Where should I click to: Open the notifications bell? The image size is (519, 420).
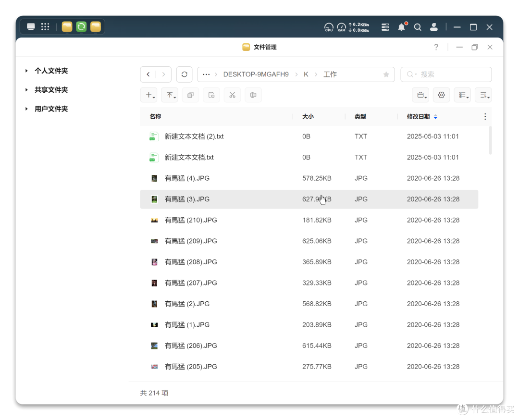(x=402, y=27)
